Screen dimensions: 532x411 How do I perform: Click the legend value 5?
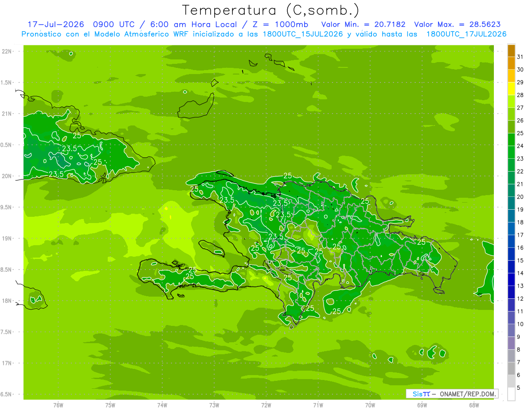tap(519, 388)
